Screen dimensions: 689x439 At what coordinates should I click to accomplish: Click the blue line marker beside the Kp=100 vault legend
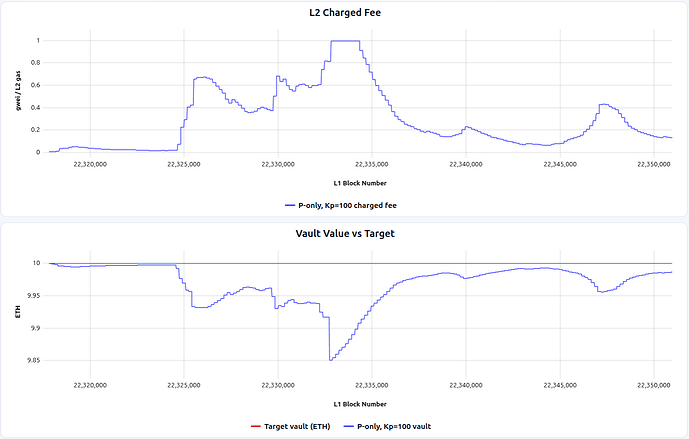click(x=349, y=426)
